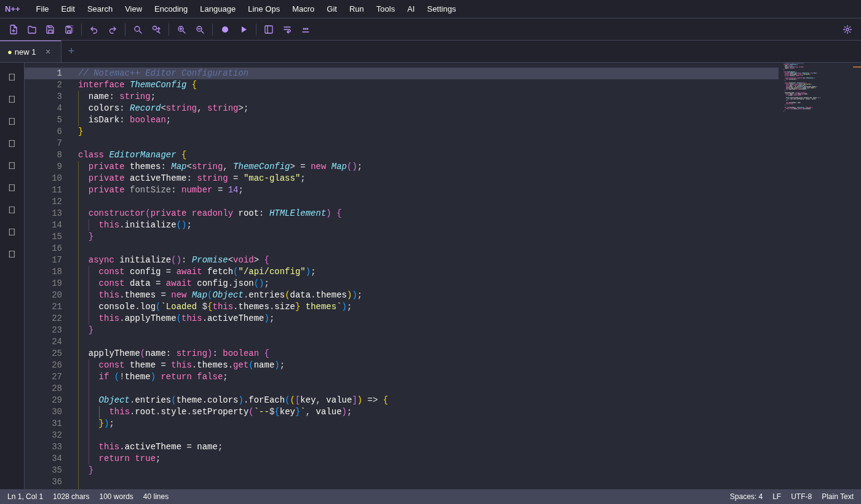Open the Encoding menu
Viewport: 861px width, 504px height.
pos(171,9)
